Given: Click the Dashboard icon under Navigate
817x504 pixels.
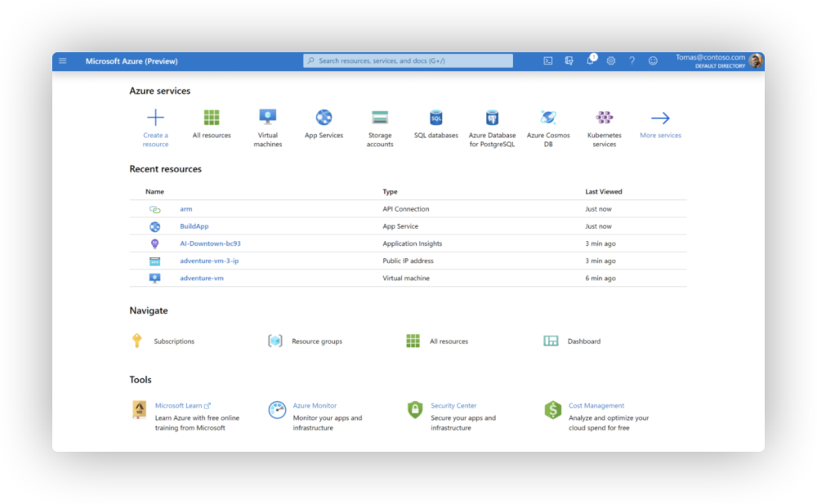Looking at the screenshot, I should click(x=551, y=341).
